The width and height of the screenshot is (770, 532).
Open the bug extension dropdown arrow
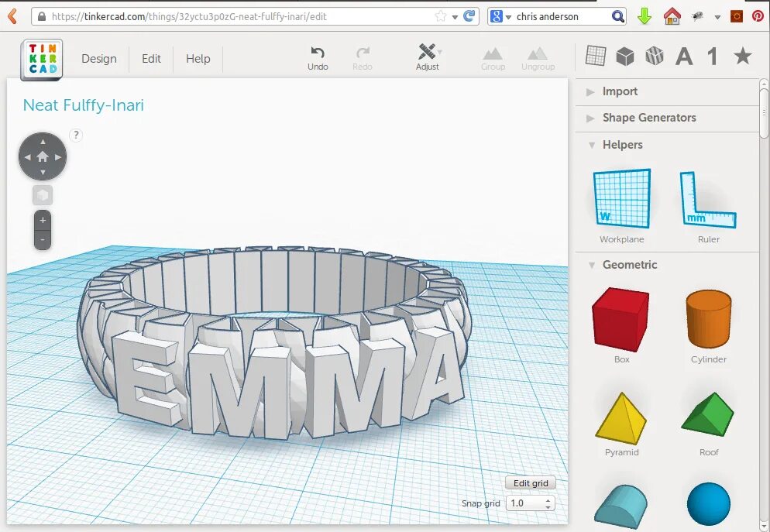[x=717, y=17]
